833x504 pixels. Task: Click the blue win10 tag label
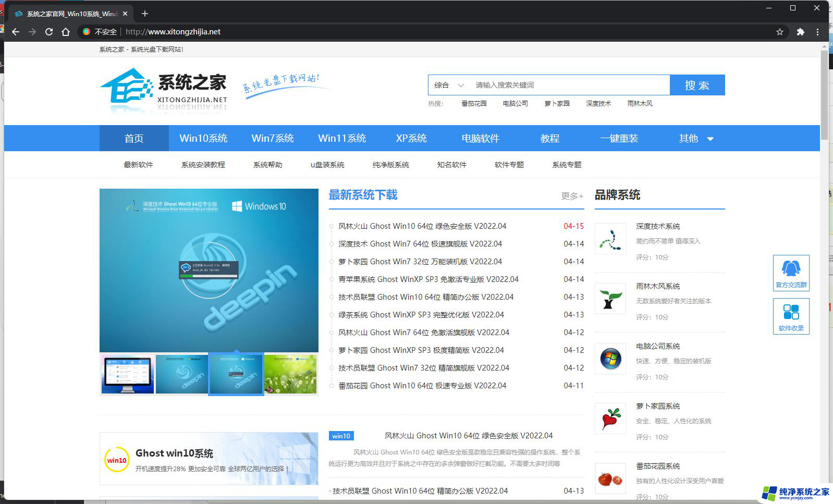point(341,436)
